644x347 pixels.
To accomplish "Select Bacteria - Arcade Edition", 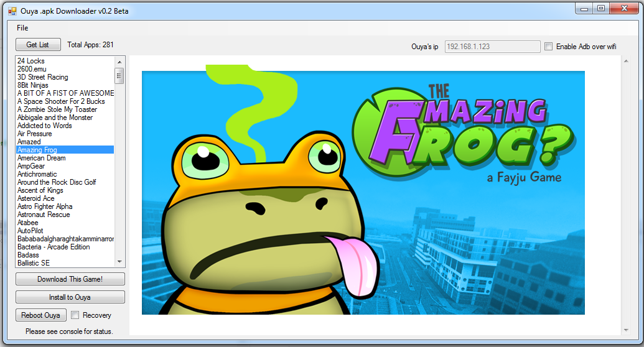I will click(x=65, y=247).
